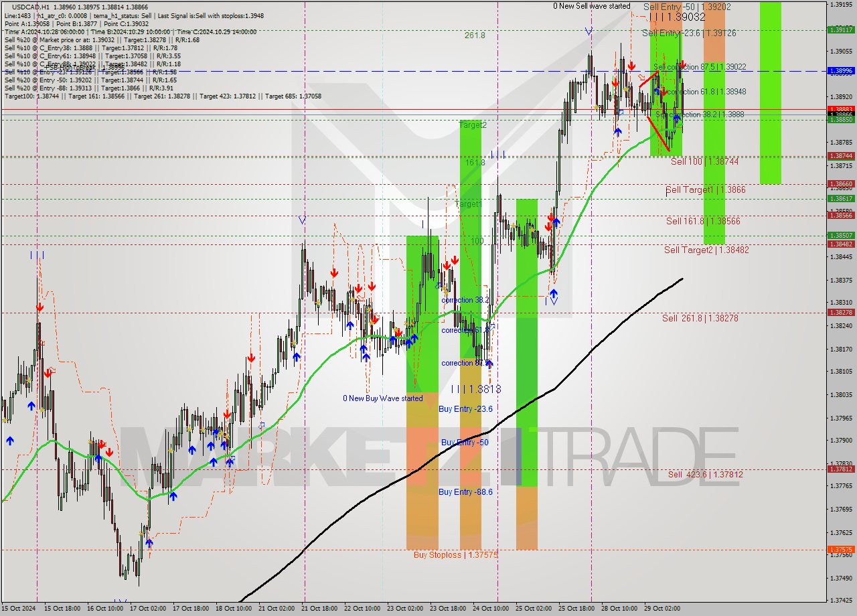The height and width of the screenshot is (616, 857).
Task: Select the '24 Oct 10:00' time axis label
Action: tap(491, 609)
